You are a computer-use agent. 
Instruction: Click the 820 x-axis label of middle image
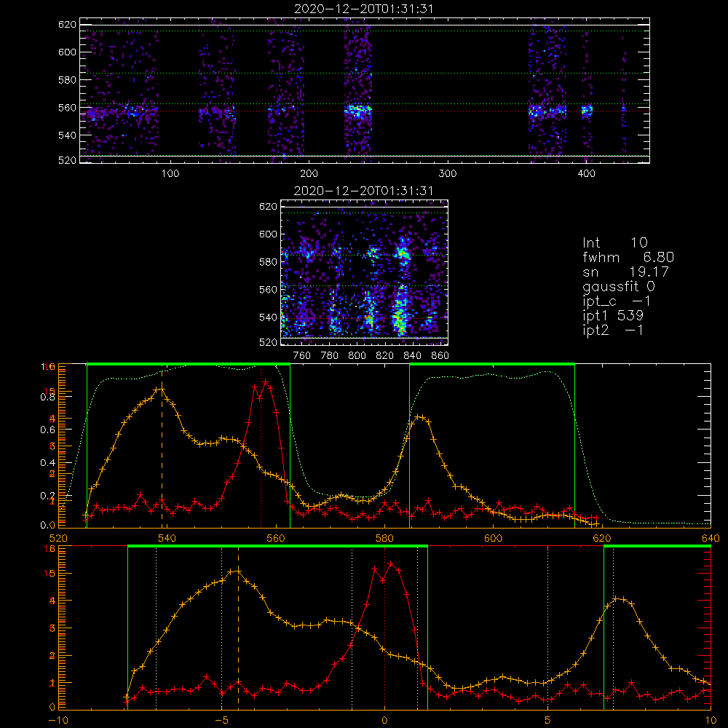point(385,356)
